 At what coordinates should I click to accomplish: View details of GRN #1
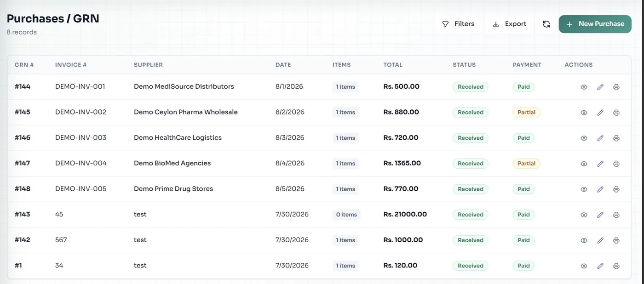[584, 266]
